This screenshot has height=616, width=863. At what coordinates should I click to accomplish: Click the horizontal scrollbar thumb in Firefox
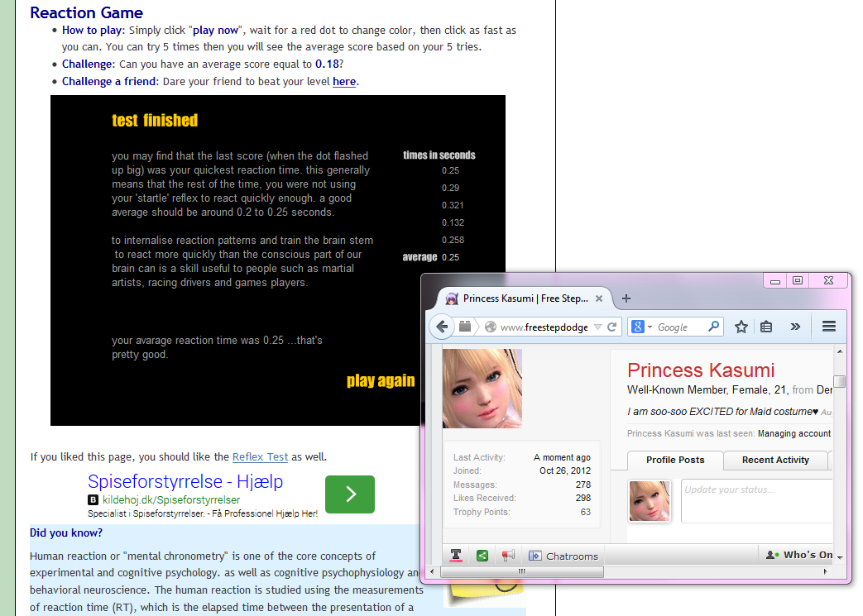[x=522, y=571]
